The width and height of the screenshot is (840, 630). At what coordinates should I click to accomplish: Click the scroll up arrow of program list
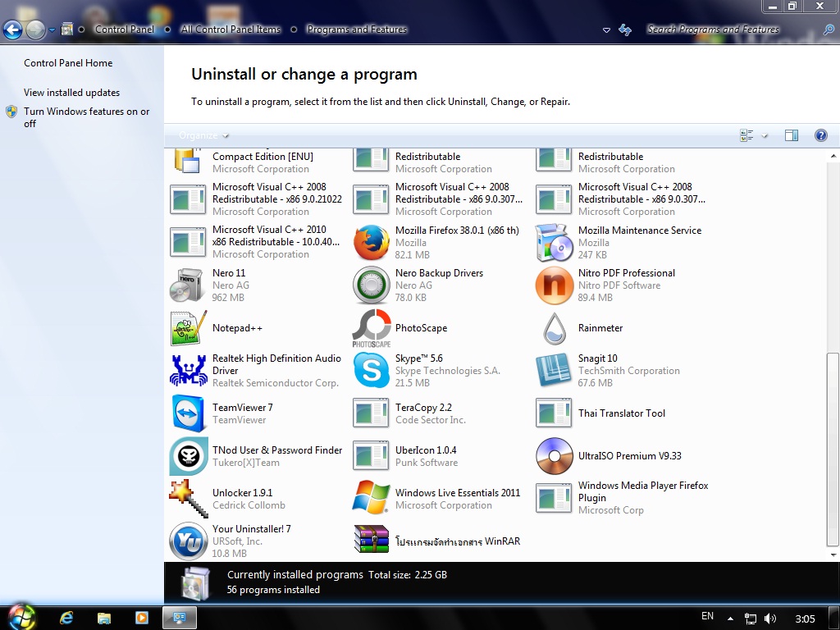click(833, 156)
